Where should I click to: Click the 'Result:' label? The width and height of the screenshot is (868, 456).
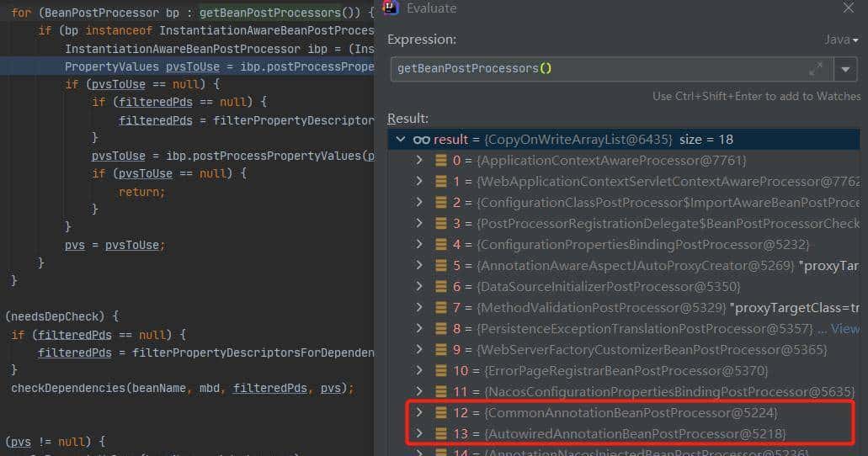click(x=408, y=118)
